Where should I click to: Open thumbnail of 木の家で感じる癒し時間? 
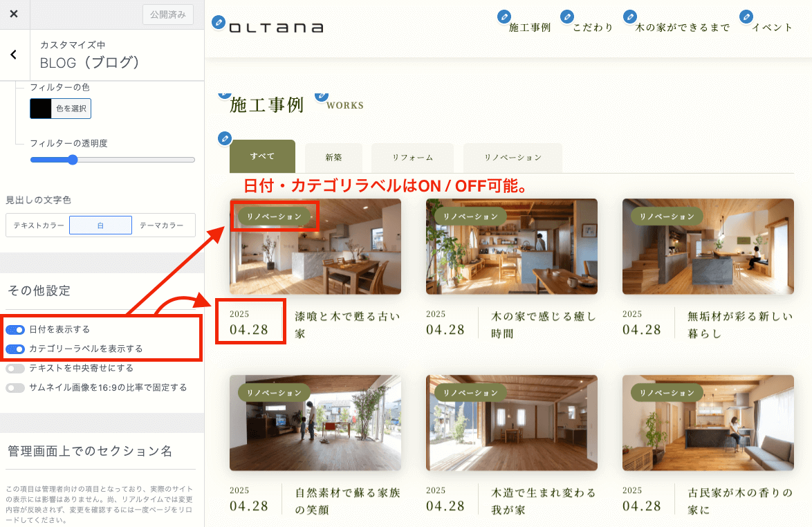512,246
